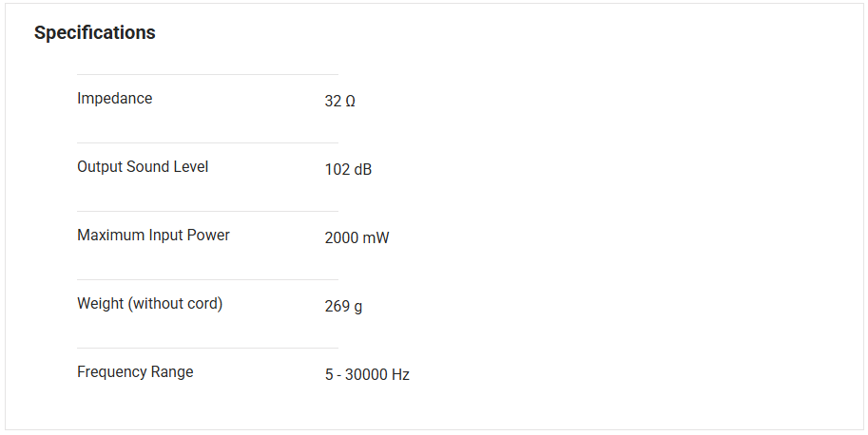This screenshot has height=435, width=868.
Task: Click the Hz unit in the frequency value
Action: pos(400,375)
